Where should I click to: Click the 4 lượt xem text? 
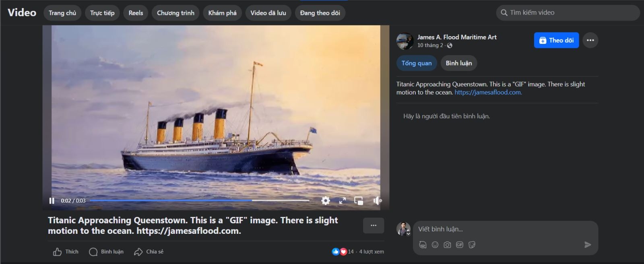coord(372,252)
